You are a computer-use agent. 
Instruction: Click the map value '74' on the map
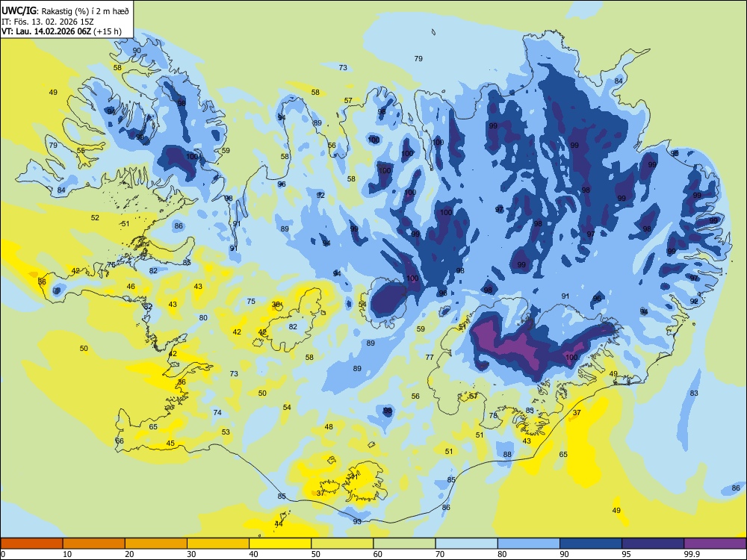tap(217, 412)
